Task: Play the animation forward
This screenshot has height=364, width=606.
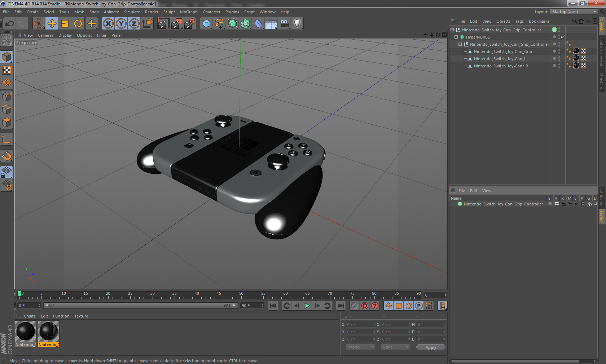Action: click(307, 306)
